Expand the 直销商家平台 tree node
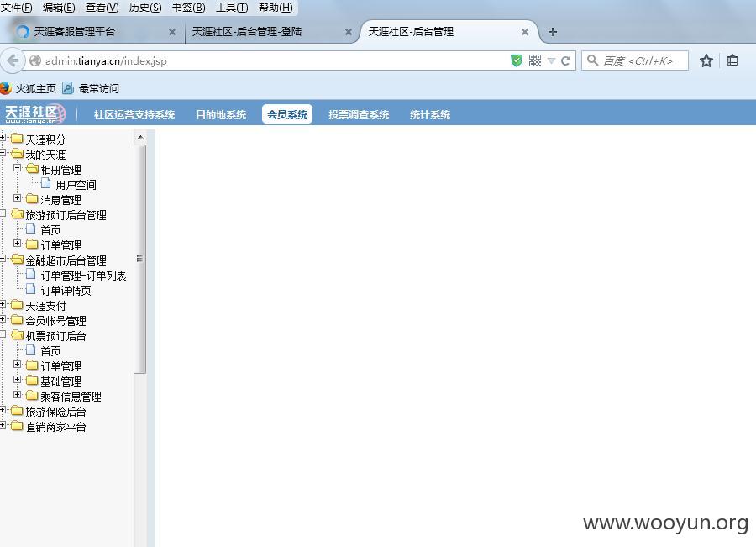The width and height of the screenshot is (756, 547). pos(3,425)
